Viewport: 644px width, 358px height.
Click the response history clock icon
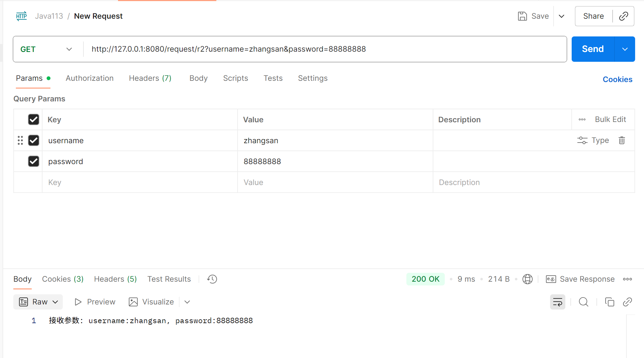tap(212, 279)
